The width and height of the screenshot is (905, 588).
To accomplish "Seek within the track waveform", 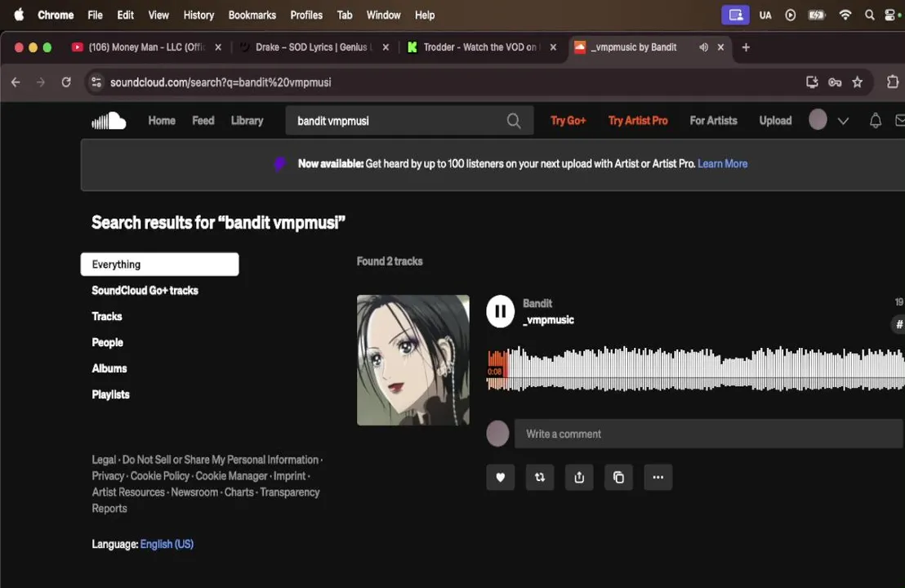I will (695, 369).
